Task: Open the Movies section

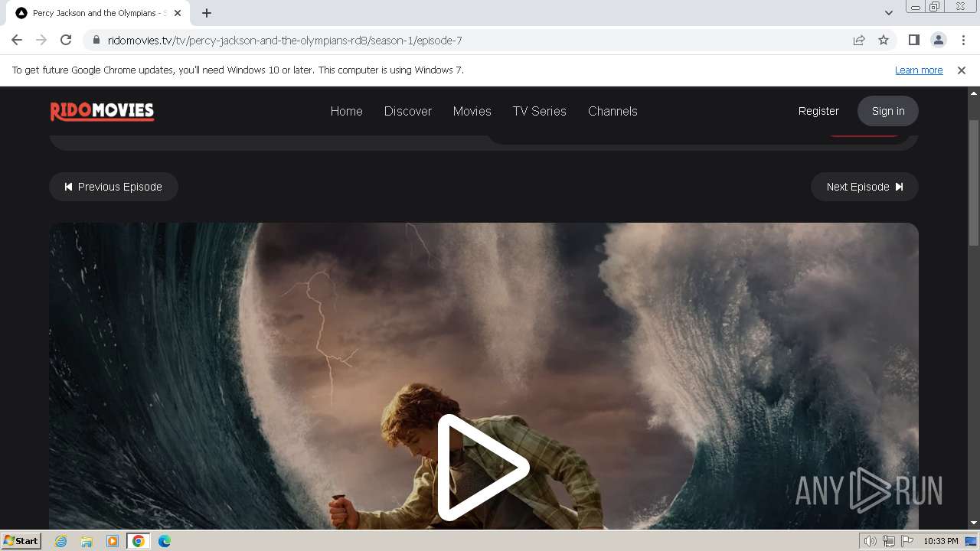Action: click(x=472, y=111)
